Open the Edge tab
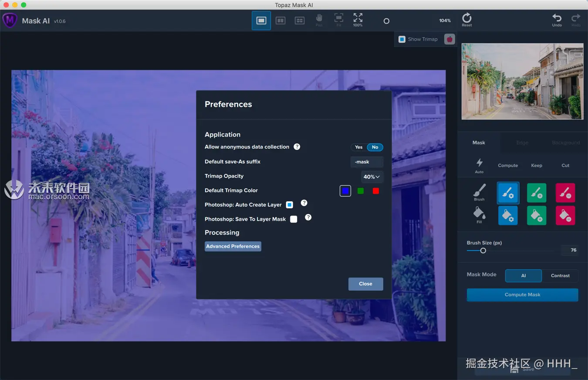Screen dimensions: 588x380 (x=522, y=142)
